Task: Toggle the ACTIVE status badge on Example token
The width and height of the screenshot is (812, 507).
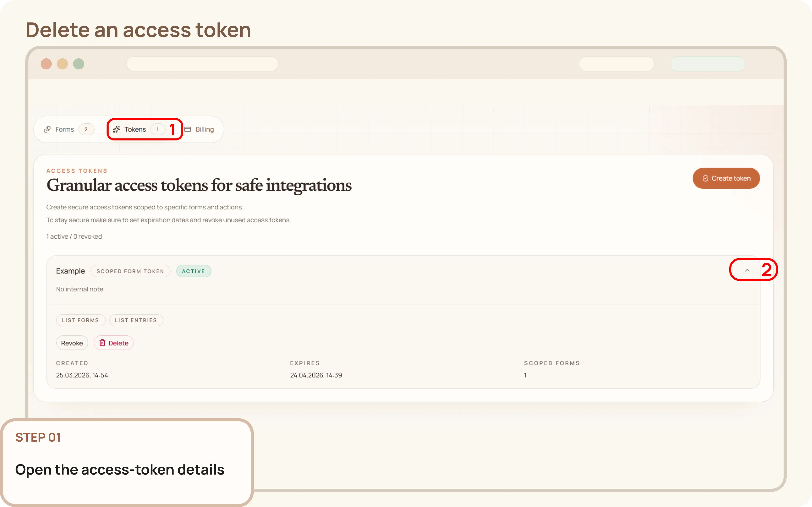Action: [194, 271]
